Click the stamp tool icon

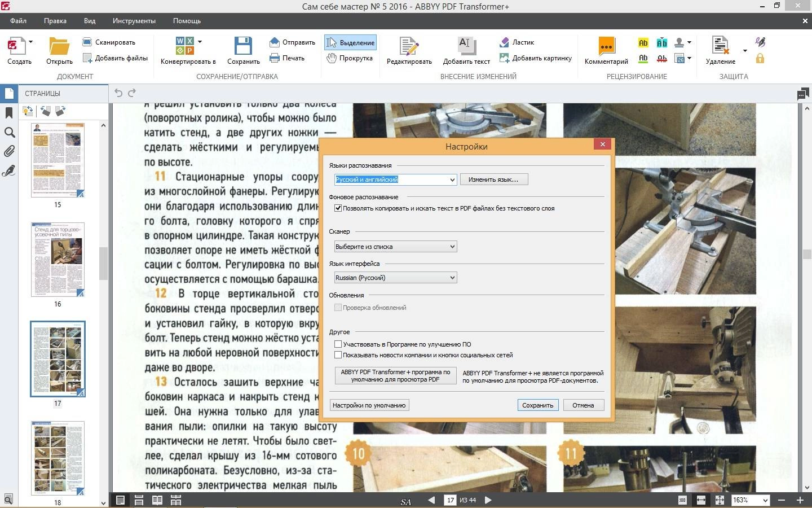coord(679,42)
